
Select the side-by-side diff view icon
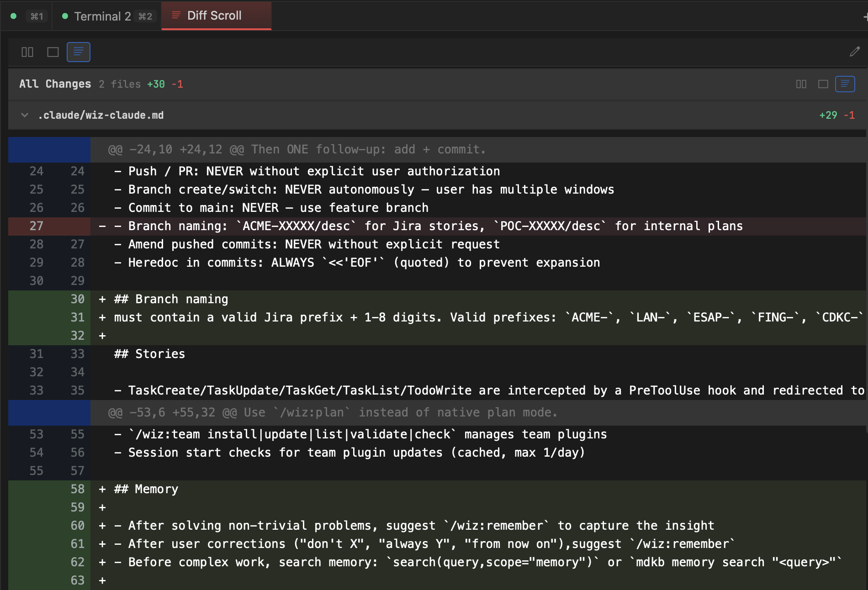click(x=27, y=52)
